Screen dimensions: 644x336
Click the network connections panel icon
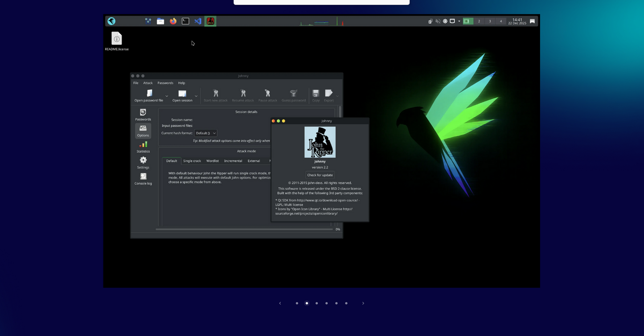pyautogui.click(x=148, y=21)
